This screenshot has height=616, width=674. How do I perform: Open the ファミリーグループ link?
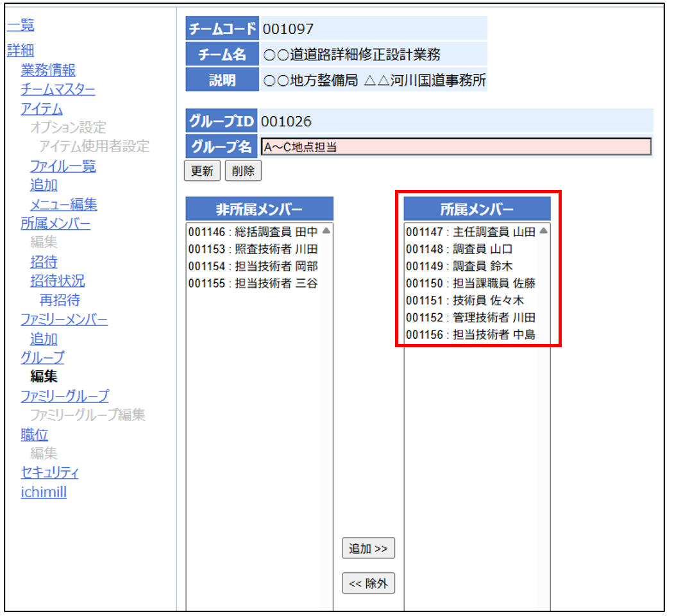pos(65,396)
